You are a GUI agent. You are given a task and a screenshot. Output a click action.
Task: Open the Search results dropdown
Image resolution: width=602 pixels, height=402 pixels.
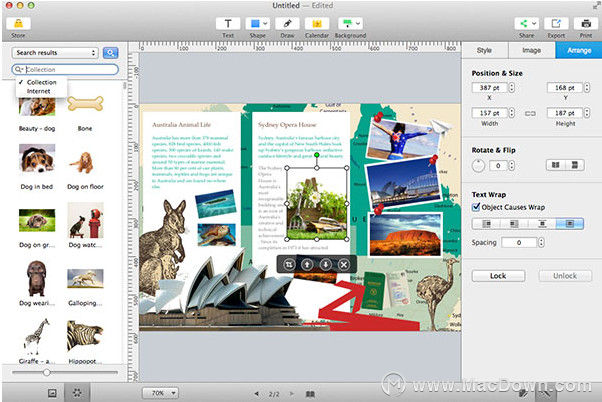[55, 53]
